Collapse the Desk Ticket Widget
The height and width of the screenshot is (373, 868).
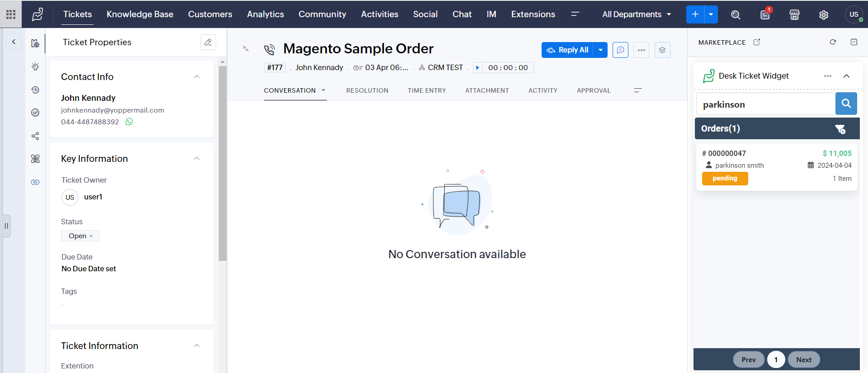(x=846, y=76)
